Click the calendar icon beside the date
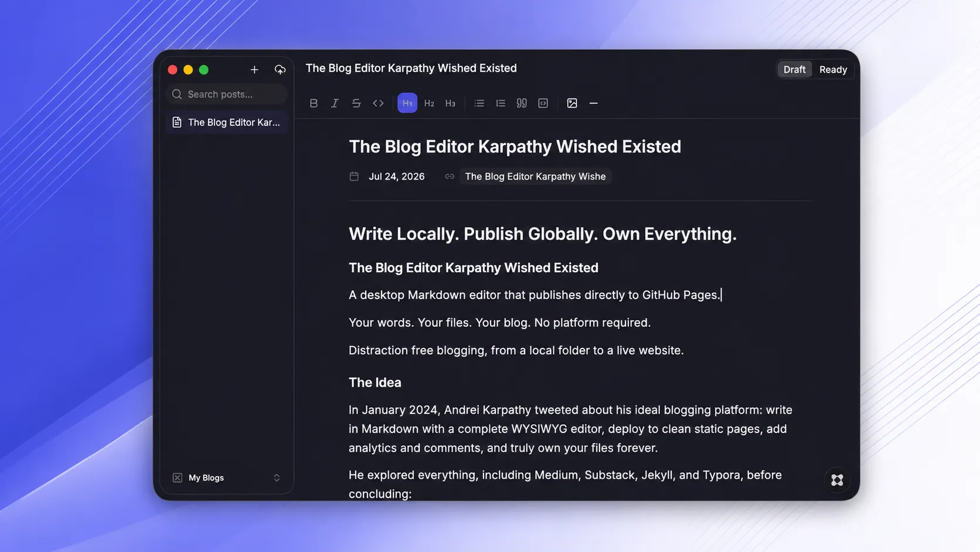This screenshot has width=980, height=552. [354, 177]
